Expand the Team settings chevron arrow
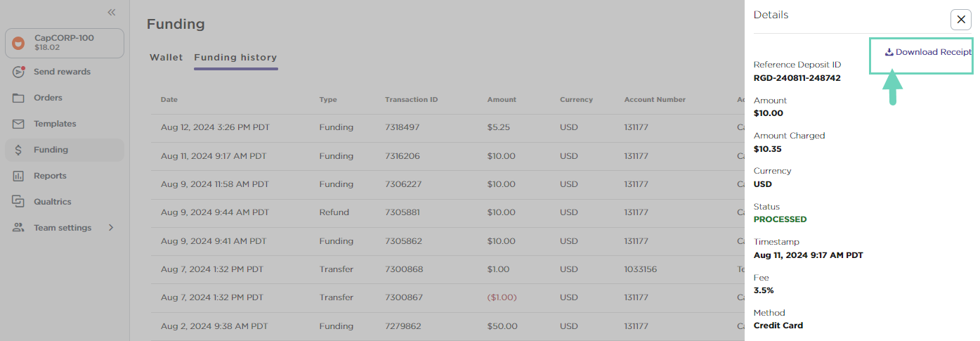Viewport: 980px width, 341px height. [x=111, y=228]
